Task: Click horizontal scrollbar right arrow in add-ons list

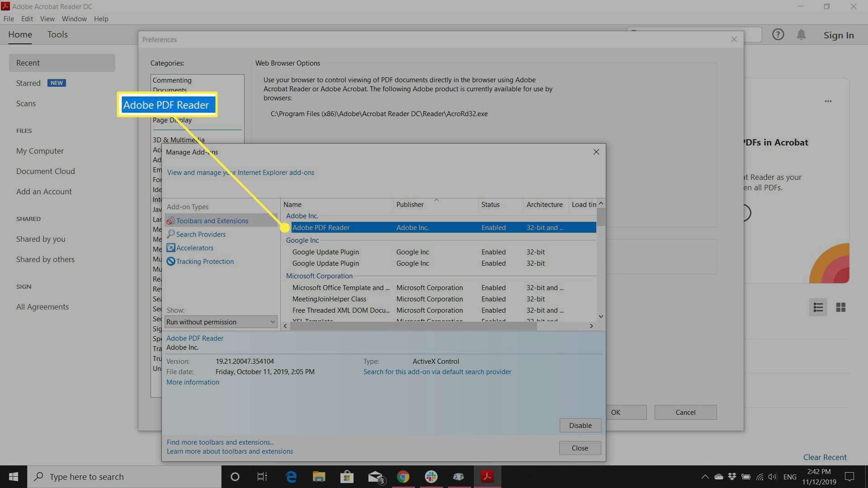Action: [x=591, y=326]
